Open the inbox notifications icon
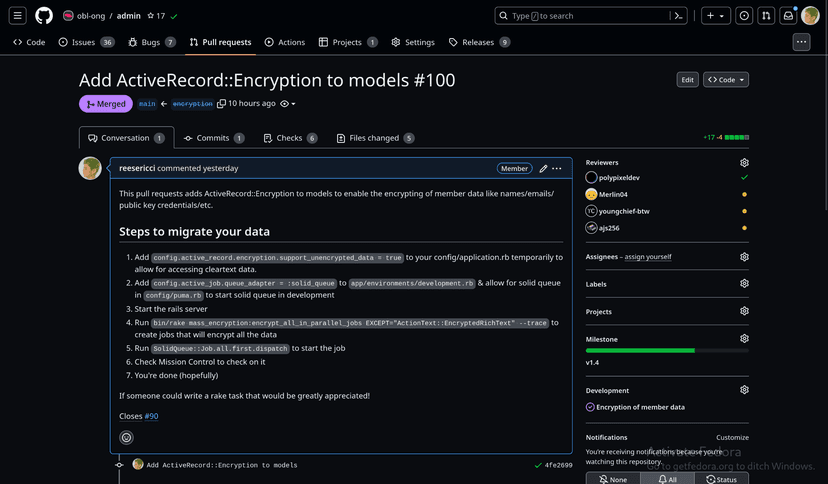 tap(788, 16)
